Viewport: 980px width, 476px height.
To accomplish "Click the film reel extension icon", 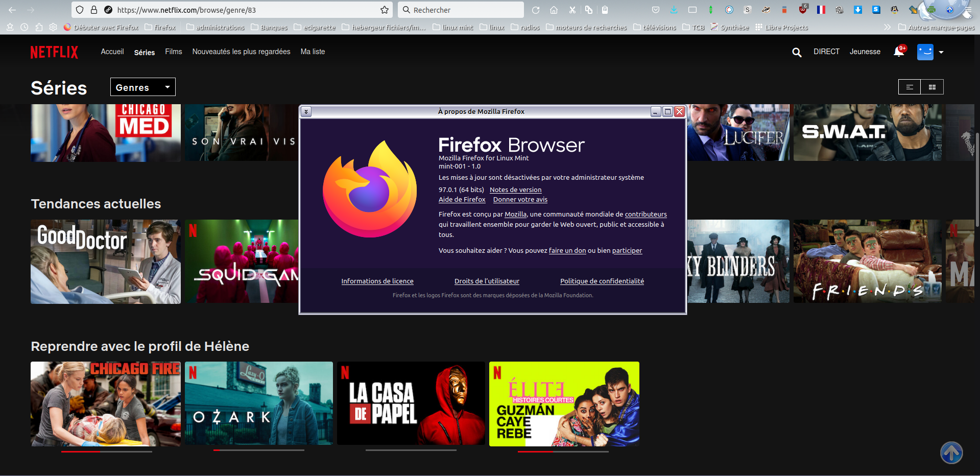I will coord(840,10).
